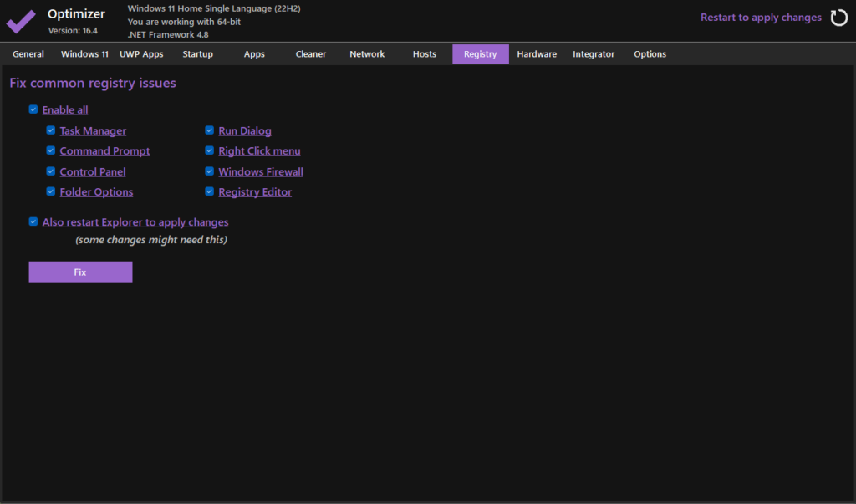
Task: Toggle Also restart Explorer checkbox
Action: 33,222
